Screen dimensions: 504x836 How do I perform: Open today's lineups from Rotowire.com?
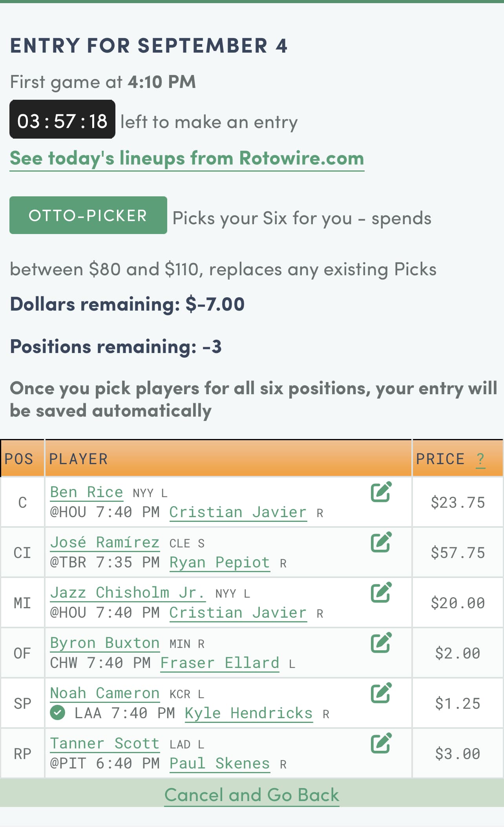(187, 158)
